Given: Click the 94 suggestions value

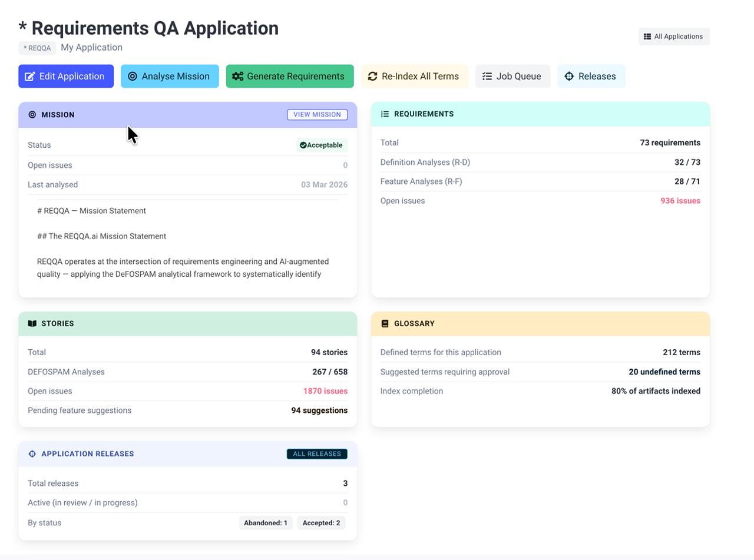Looking at the screenshot, I should [x=319, y=410].
